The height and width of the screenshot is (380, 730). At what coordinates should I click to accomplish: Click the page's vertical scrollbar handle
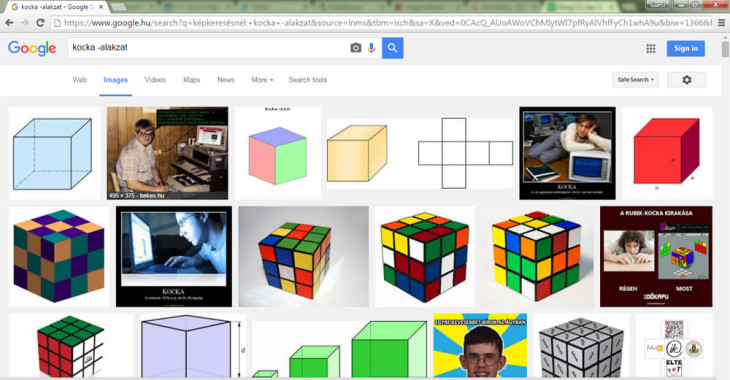click(x=725, y=49)
